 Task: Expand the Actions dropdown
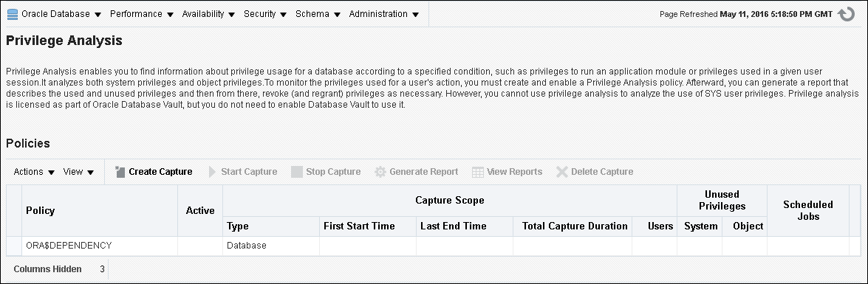tap(34, 172)
